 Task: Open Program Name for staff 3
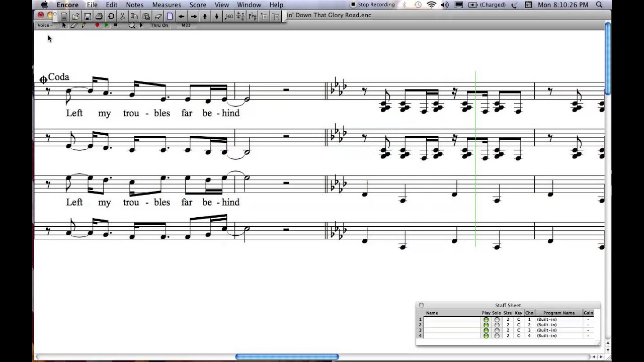point(558,330)
